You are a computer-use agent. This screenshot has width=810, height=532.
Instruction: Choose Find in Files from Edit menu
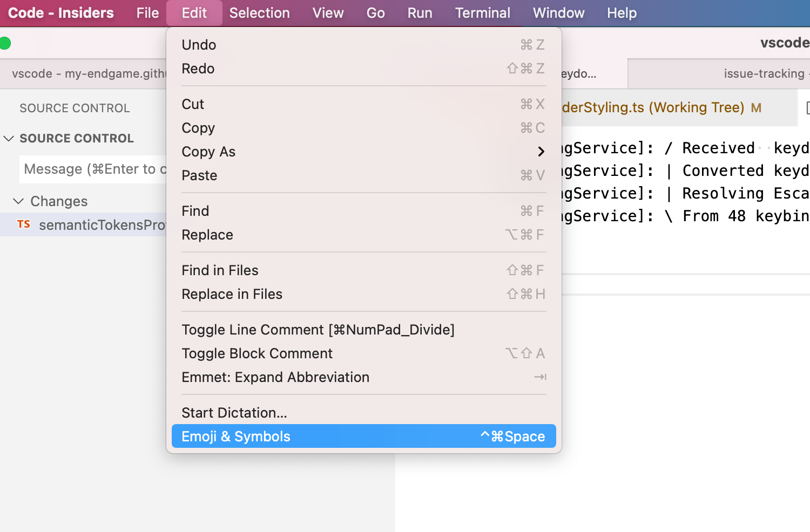[220, 270]
